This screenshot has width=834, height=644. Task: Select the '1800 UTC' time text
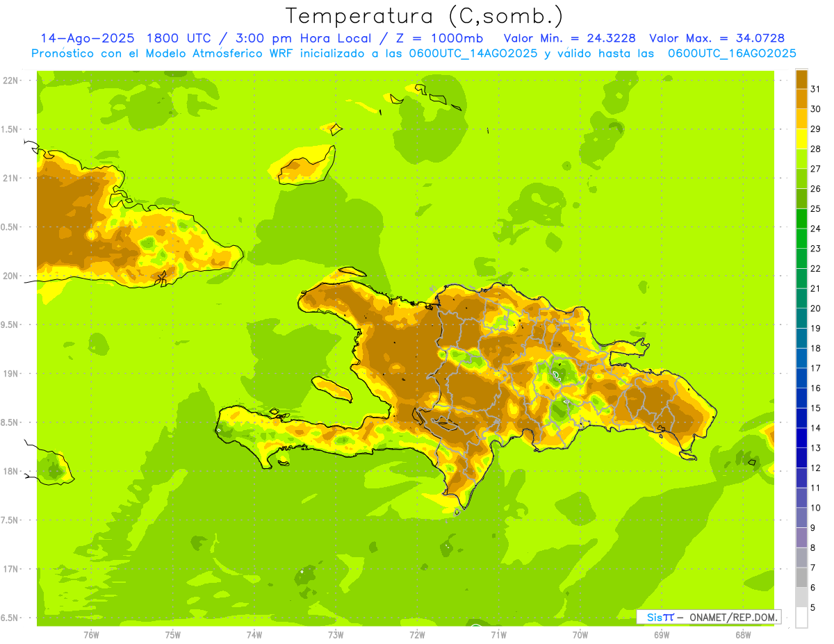(x=181, y=38)
